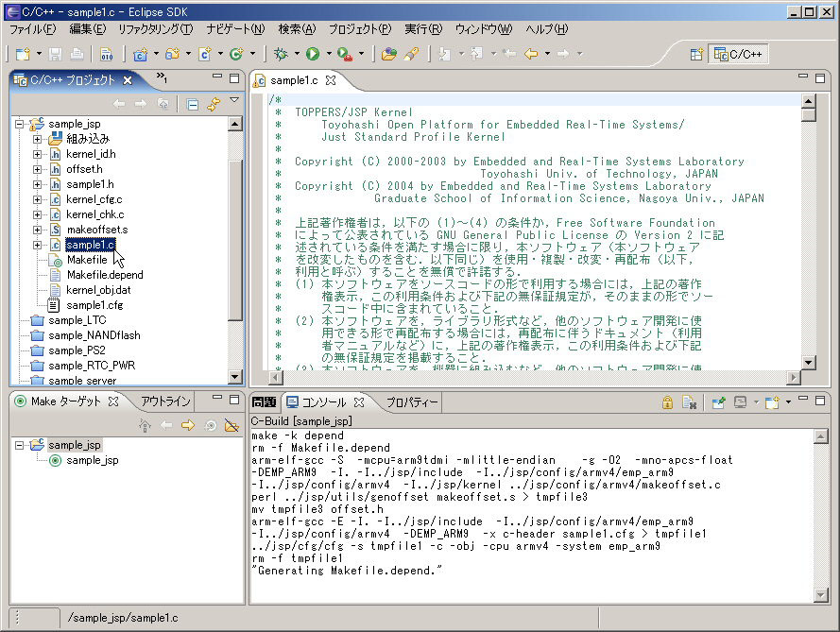Click the New wizard toolbar icon
This screenshot has height=632, width=840.
23,54
